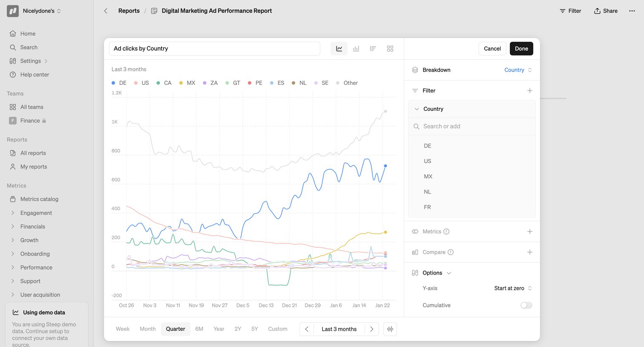Viewport: 644px width, 347px height.
Task: Select the Week time range tab
Action: pos(123,329)
